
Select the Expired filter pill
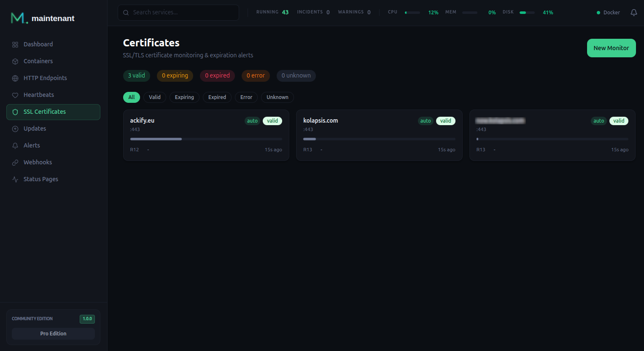(x=217, y=97)
